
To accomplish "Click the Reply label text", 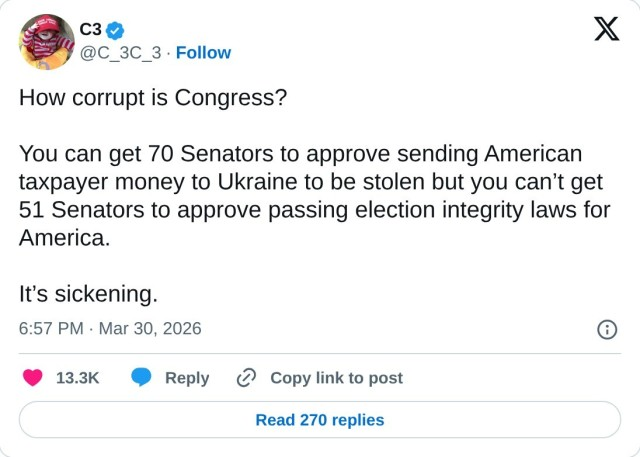I will [x=187, y=378].
